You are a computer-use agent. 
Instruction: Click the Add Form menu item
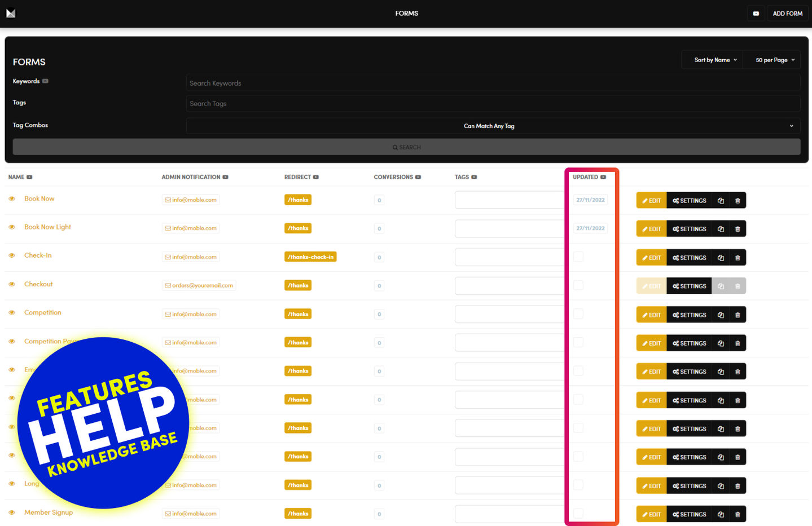pos(787,14)
